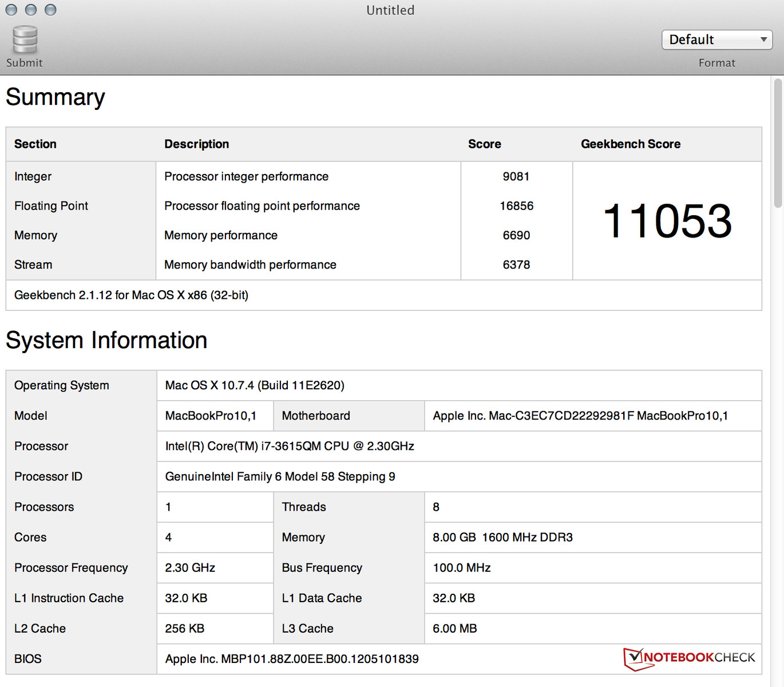Click the Description column header
Image resolution: width=784 pixels, height=687 pixels.
197,144
